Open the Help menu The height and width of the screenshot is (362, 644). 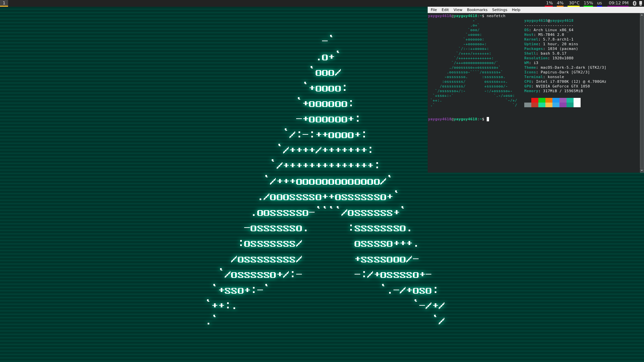click(x=516, y=10)
